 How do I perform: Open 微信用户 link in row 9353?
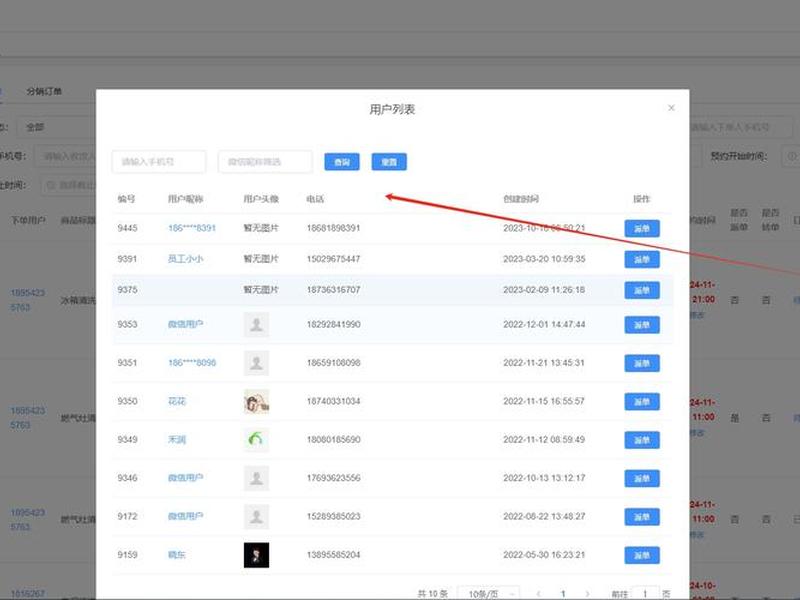(185, 324)
